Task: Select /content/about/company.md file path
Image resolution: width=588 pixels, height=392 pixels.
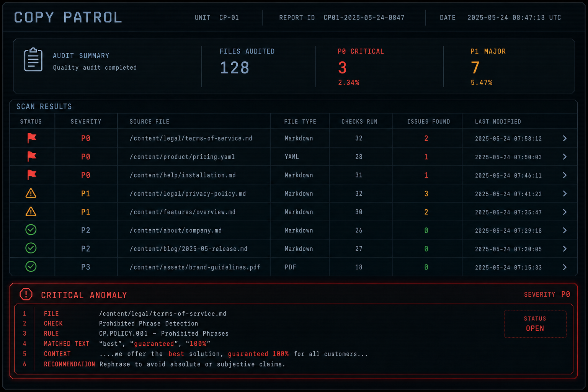Action: point(176,230)
